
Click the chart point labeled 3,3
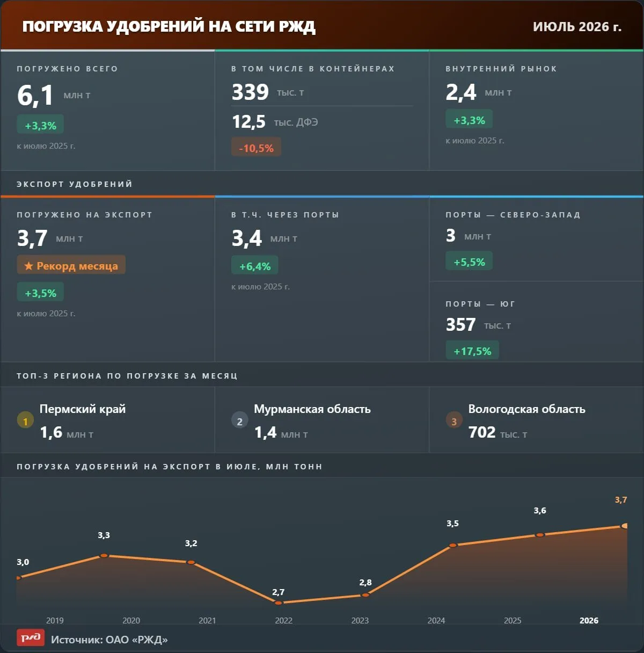click(x=104, y=555)
